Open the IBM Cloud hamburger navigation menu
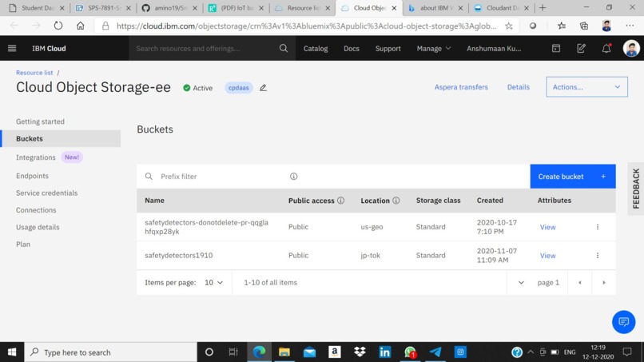Viewport: 644px width, 362px height. [x=12, y=49]
